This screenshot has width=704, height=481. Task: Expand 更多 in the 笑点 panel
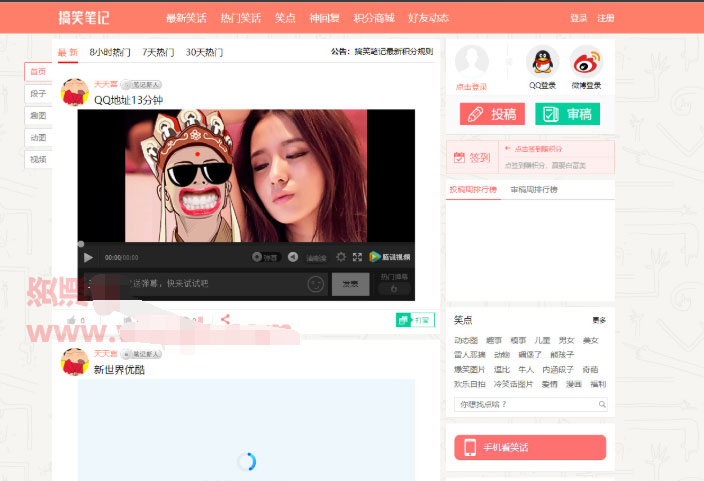point(598,320)
